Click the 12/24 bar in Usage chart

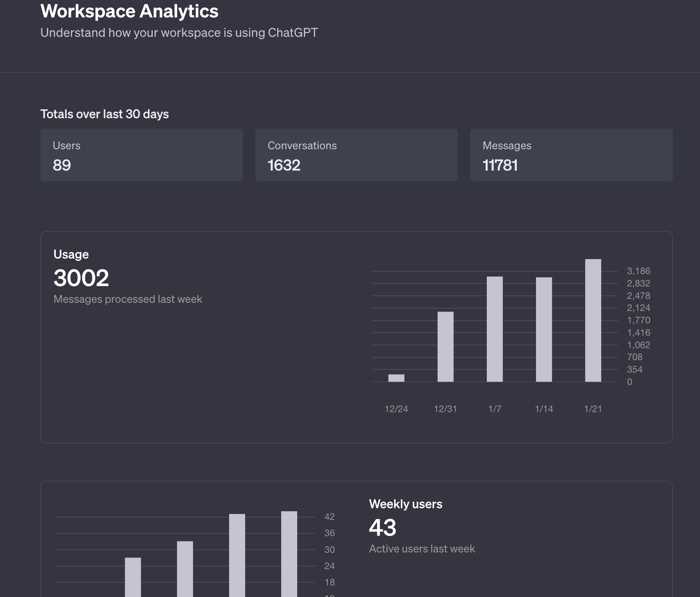396,378
